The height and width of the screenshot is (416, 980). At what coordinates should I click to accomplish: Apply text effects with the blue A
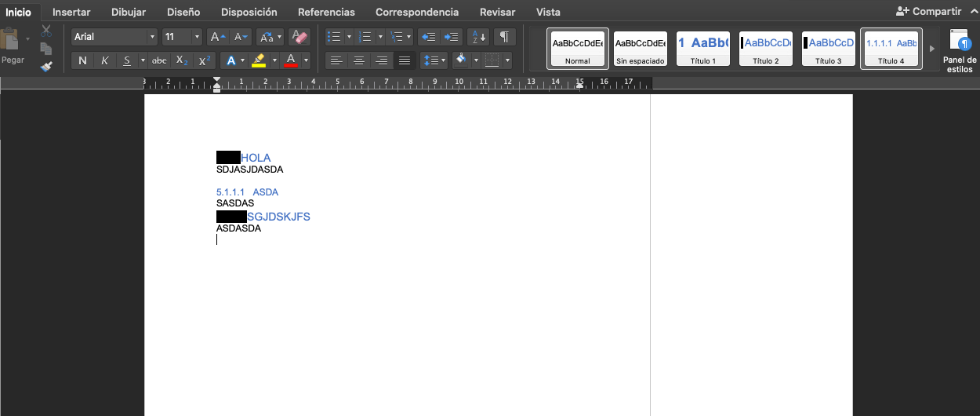coord(231,60)
